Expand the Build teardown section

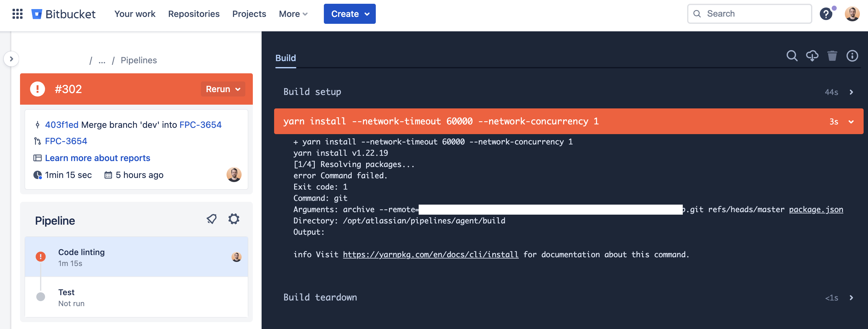tap(569, 298)
